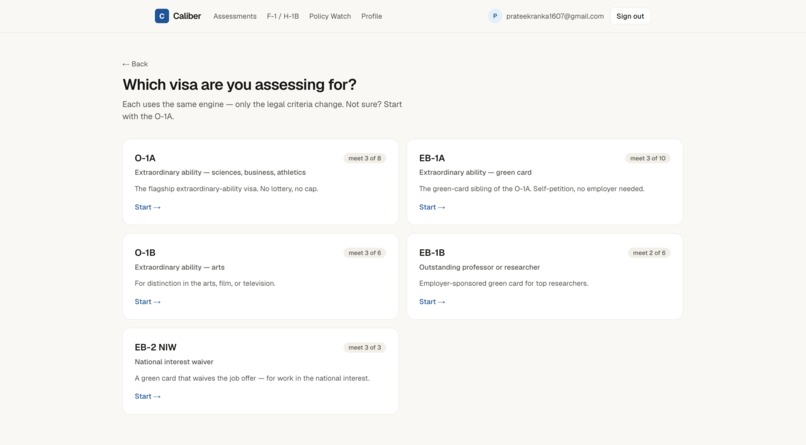This screenshot has width=806, height=445.
Task: Click the 'Which visa are you assessing for?' heading
Action: point(240,84)
